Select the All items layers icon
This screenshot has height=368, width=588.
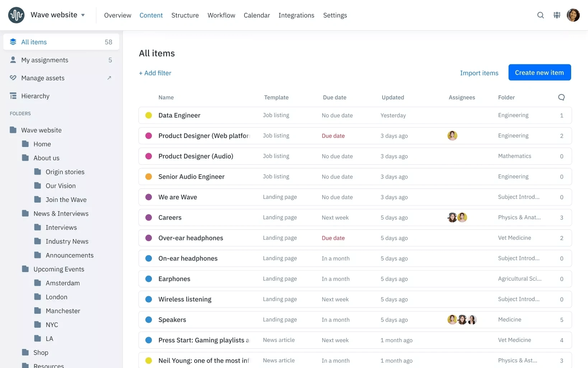(x=13, y=42)
